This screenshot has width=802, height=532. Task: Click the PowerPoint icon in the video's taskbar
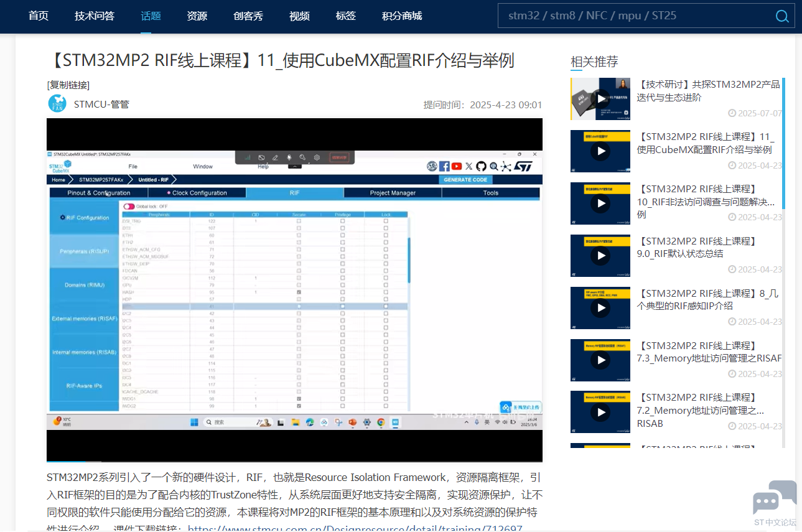coord(353,422)
